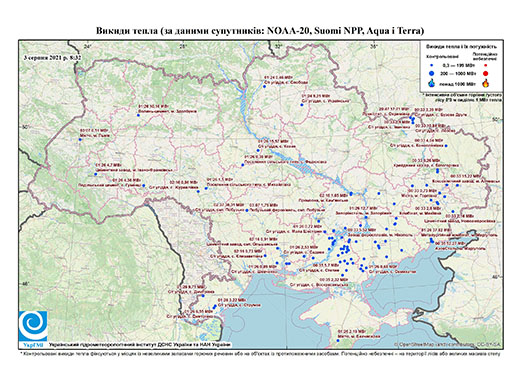Click the heat marker near Yevpatoria in Crimea
The width and height of the screenshot is (520, 368).
(338, 340)
